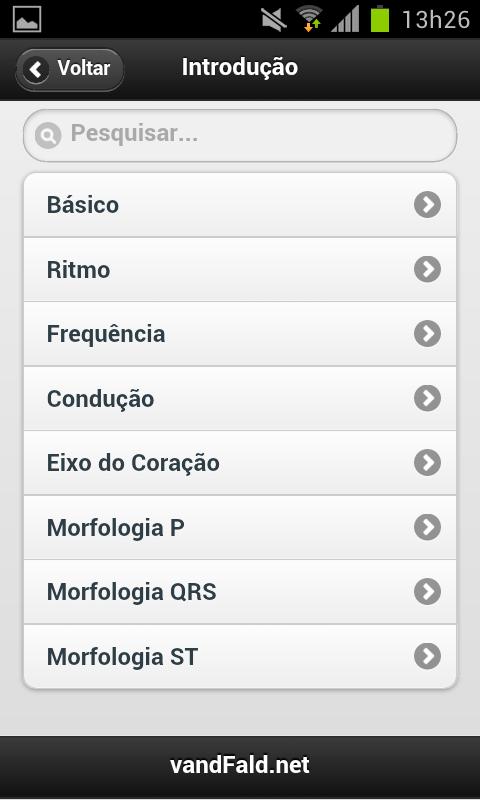Tap the Voltar back button

70,69
